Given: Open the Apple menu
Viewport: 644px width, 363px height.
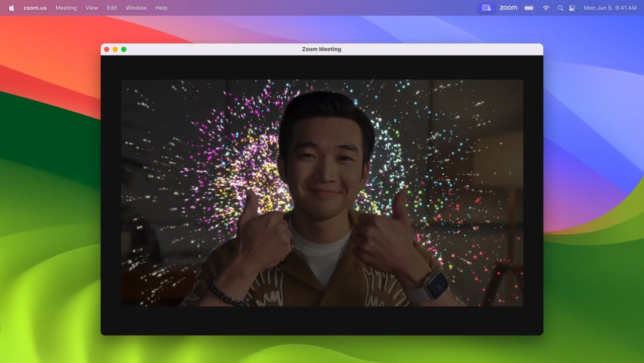Looking at the screenshot, I should [x=11, y=8].
